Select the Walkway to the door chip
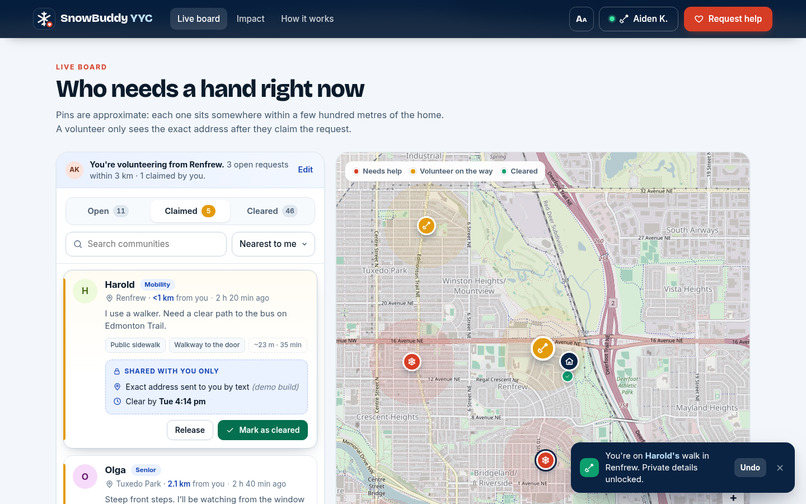Screen dimensions: 806x504 pyautogui.click(x=207, y=345)
